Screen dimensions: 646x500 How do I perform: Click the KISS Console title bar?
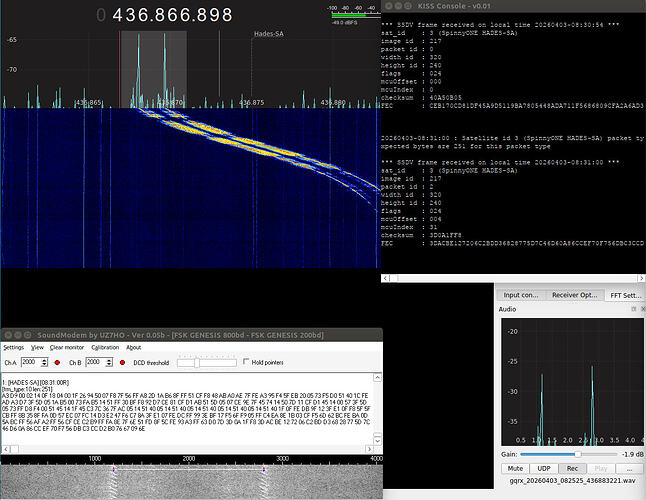click(x=513, y=6)
